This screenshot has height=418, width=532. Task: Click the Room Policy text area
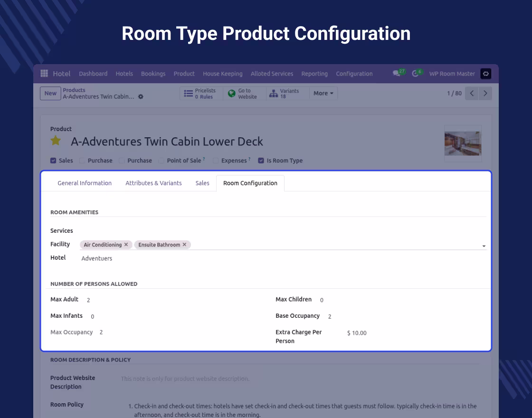coord(302,410)
